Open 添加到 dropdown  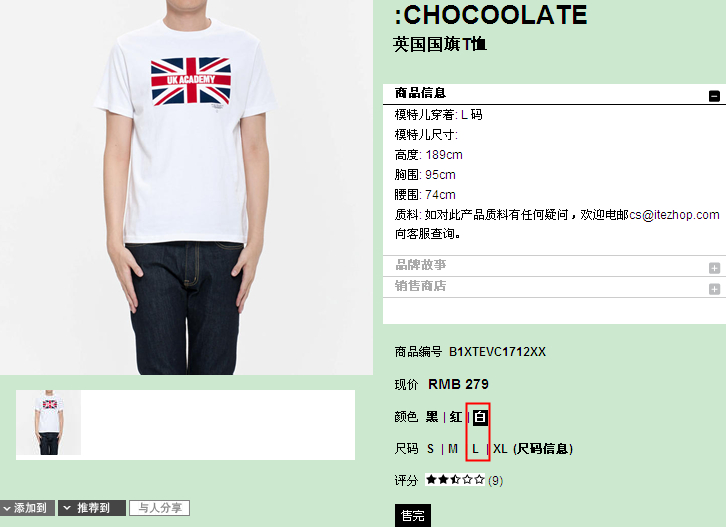click(x=27, y=508)
